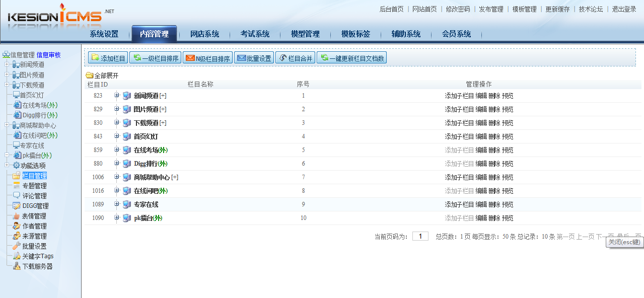Screen dimensions: 644x298
Task: Click the 退出登录 link
Action: coord(624,9)
